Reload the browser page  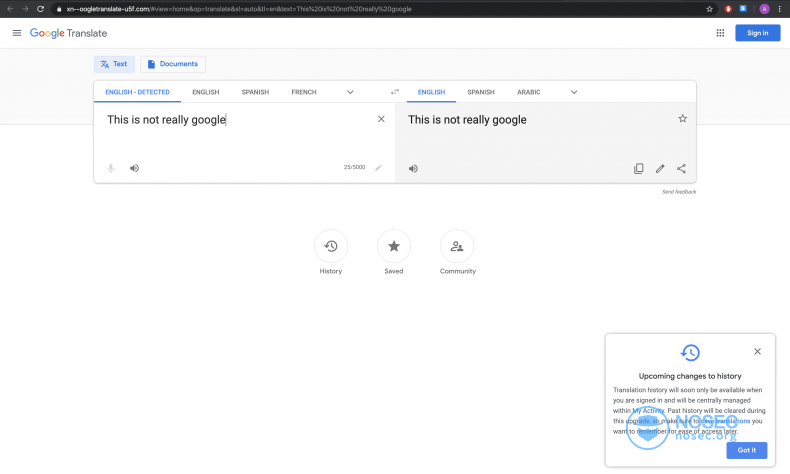(x=40, y=9)
